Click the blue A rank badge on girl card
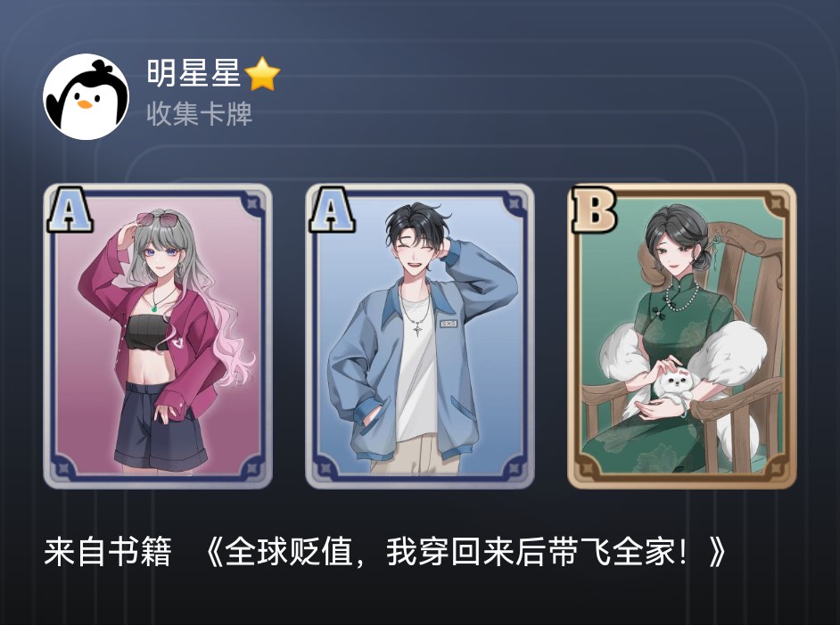This screenshot has width=840, height=625. click(70, 210)
